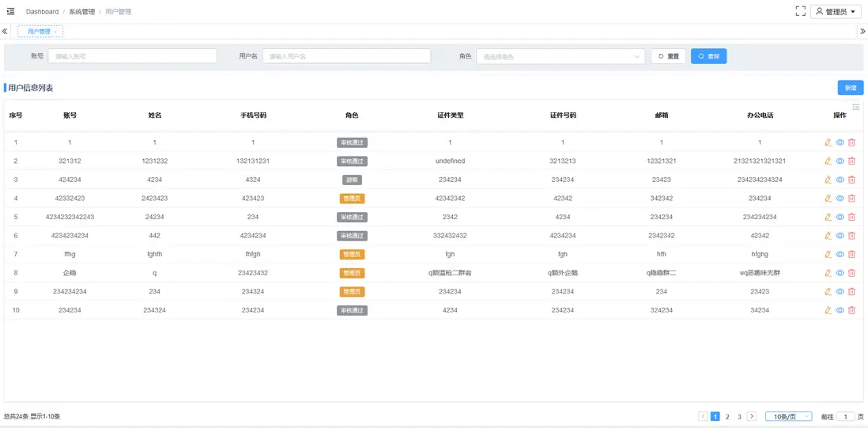View user with account ffhg
Screen dimensions: 868x428
tap(840, 254)
